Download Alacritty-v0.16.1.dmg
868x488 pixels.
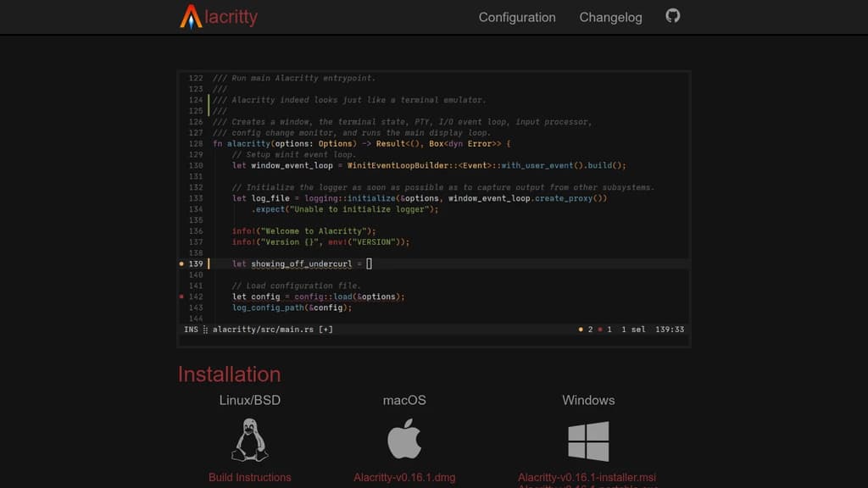click(404, 477)
